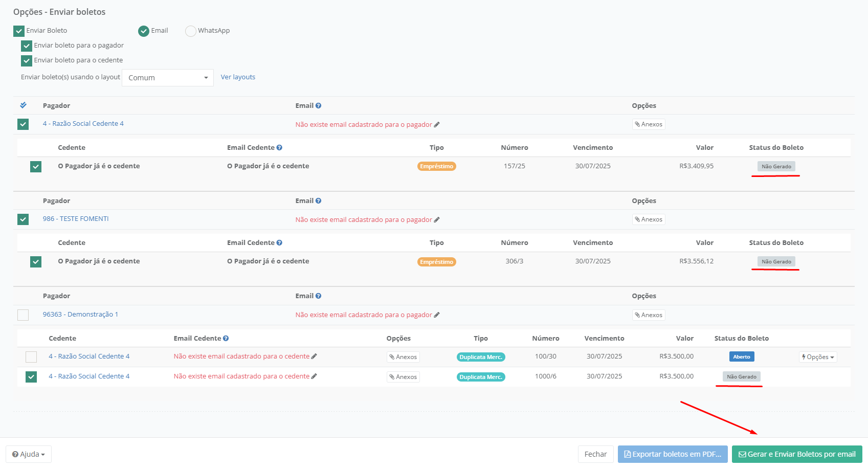Edit email for pagador Demonstração 1 via pencil
The width and height of the screenshot is (868, 469).
[437, 315]
